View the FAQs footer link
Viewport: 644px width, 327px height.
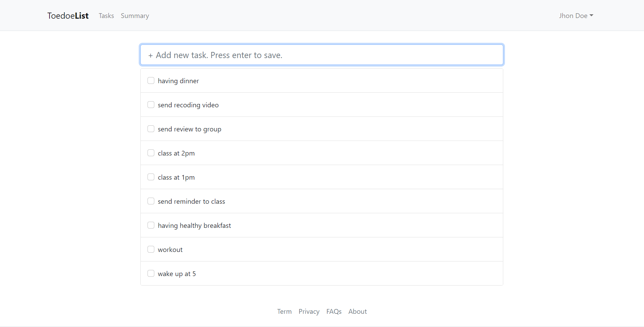(x=334, y=311)
